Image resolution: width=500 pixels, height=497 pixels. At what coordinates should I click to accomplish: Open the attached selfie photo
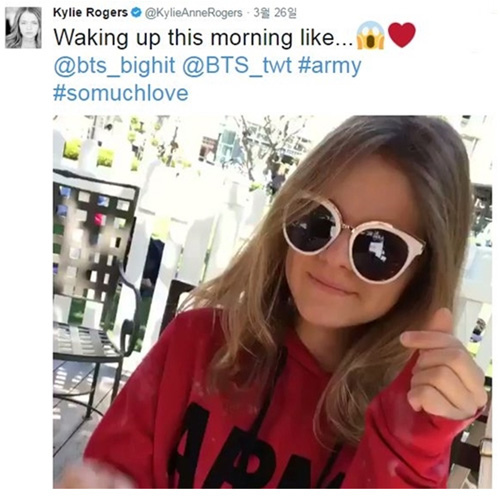(x=272, y=302)
